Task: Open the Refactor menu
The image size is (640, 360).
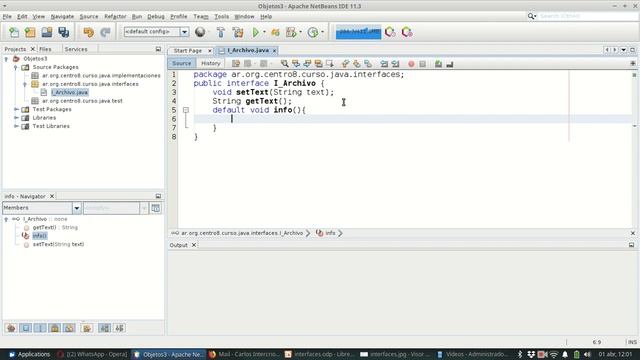Action: click(115, 17)
